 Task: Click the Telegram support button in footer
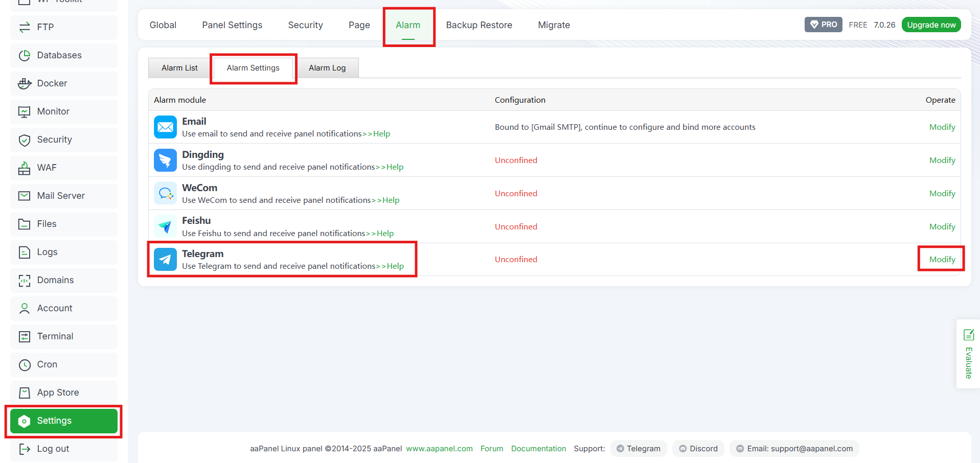point(639,449)
